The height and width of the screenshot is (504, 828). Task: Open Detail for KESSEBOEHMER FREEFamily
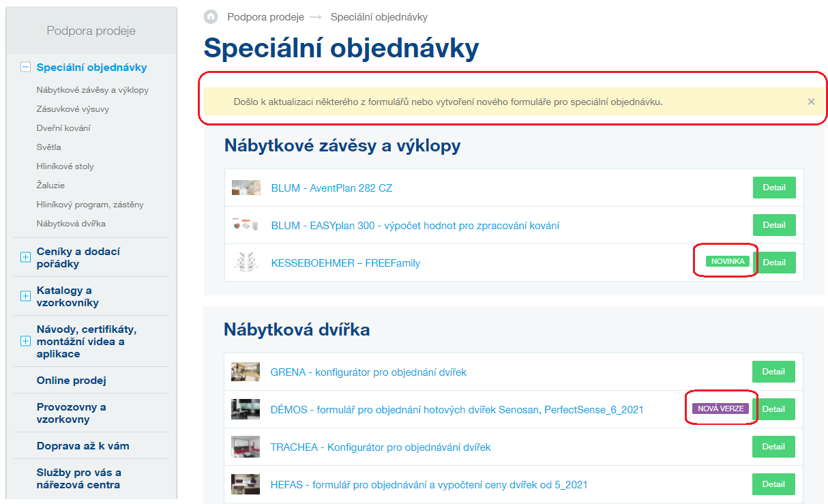pyautogui.click(x=773, y=263)
